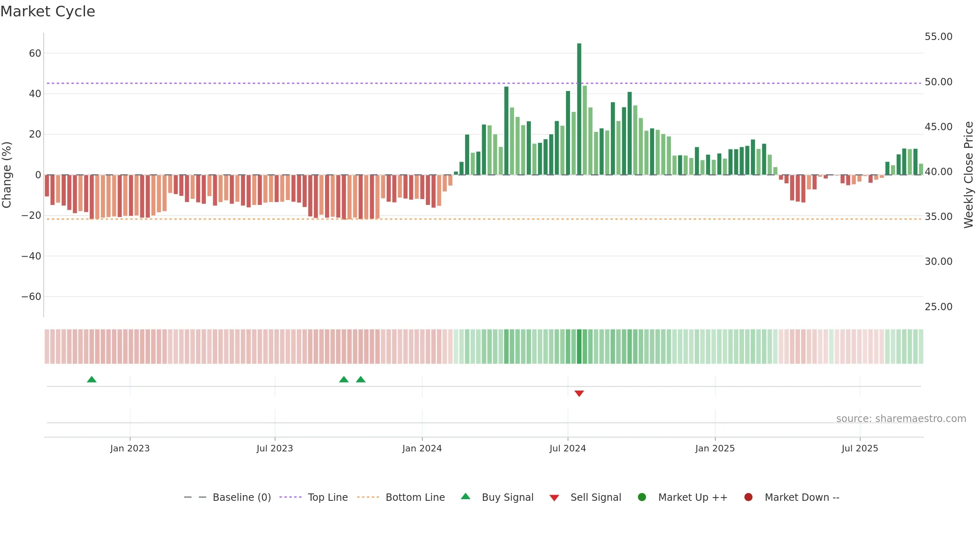The image size is (980, 551).
Task: Click the Weekly Close Price axis title
Action: (969, 175)
